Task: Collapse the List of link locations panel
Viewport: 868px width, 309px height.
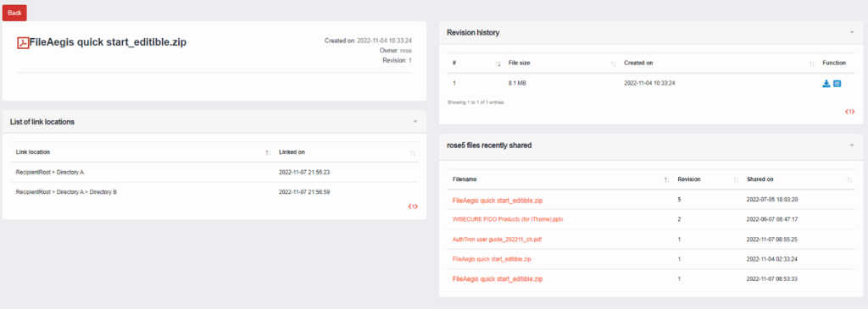Action: (x=415, y=122)
